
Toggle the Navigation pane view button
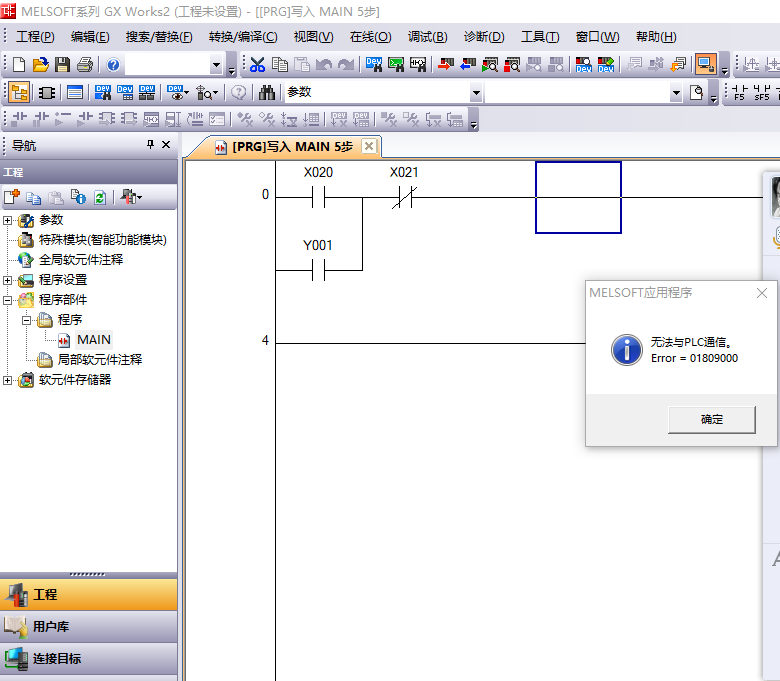tap(19, 93)
